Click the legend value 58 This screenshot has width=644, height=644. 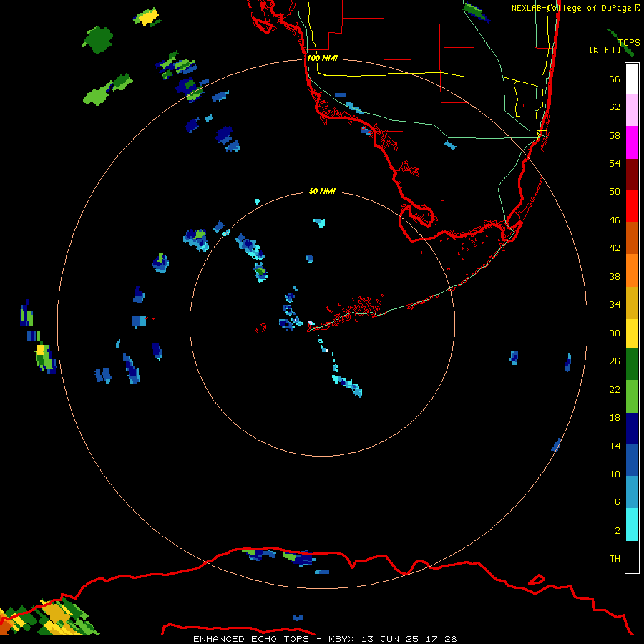615,135
